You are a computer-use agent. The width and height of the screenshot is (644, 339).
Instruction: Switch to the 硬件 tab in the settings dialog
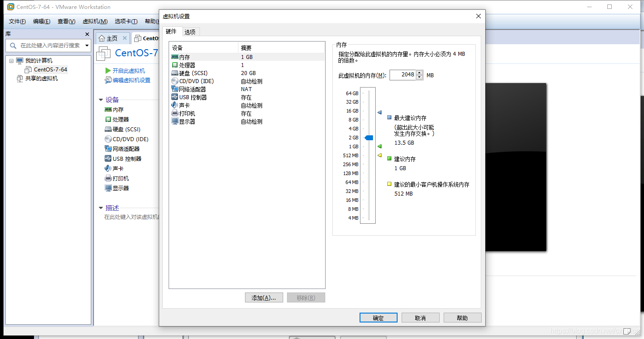(172, 31)
